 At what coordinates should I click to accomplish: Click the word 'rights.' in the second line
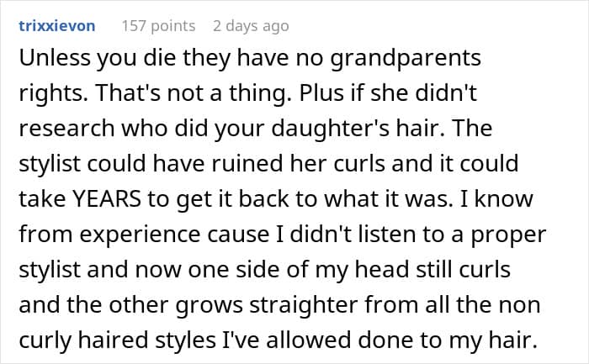pos(53,93)
